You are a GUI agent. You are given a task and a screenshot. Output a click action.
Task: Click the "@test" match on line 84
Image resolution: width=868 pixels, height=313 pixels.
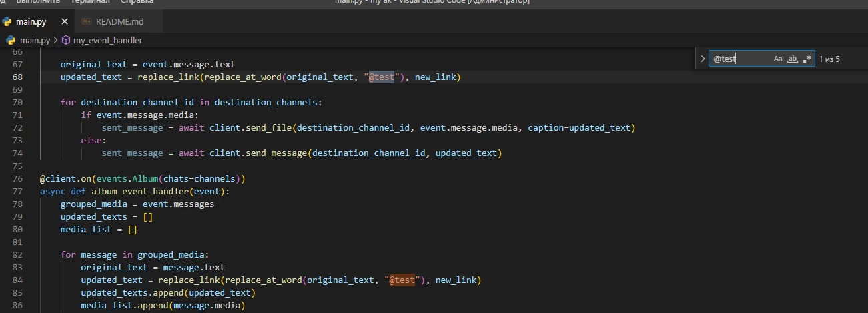coord(402,280)
